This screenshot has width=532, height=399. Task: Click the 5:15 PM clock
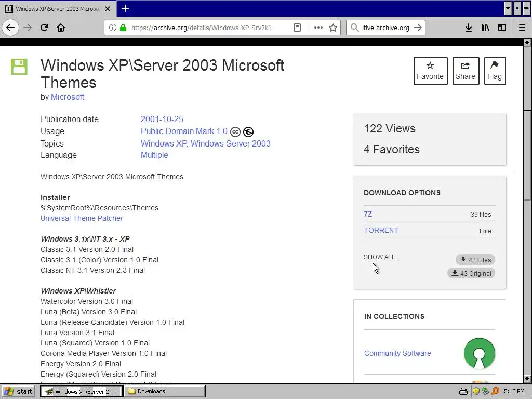tap(514, 392)
